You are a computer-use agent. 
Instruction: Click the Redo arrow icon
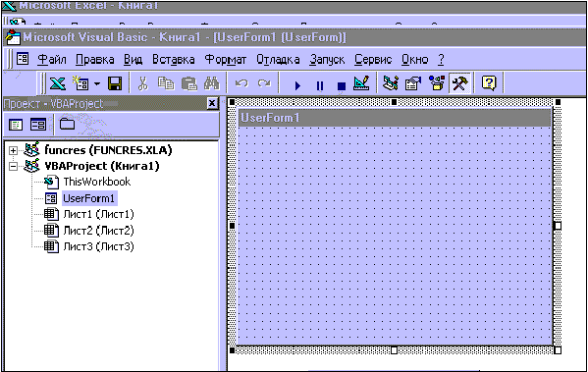click(264, 83)
